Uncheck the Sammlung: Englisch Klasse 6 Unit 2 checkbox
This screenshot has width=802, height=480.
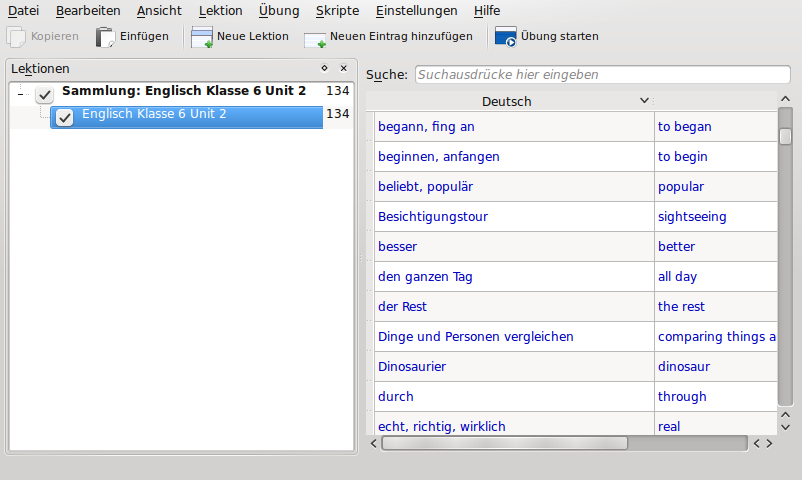coord(44,94)
